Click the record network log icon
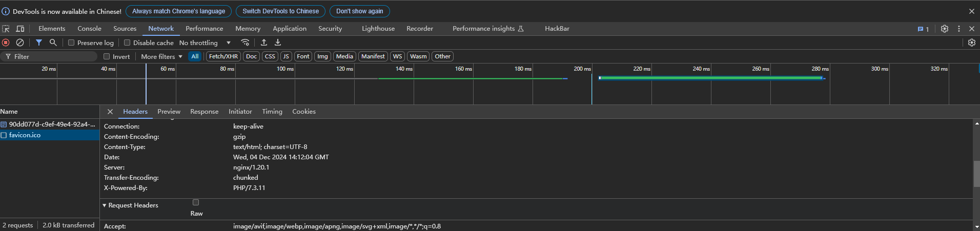Screen dimensions: 980x231 pyautogui.click(x=6, y=43)
